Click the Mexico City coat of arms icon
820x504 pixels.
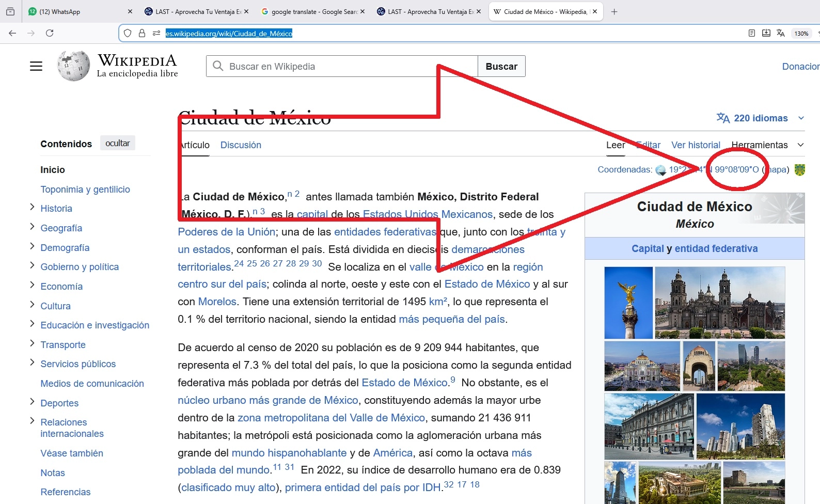(x=799, y=170)
